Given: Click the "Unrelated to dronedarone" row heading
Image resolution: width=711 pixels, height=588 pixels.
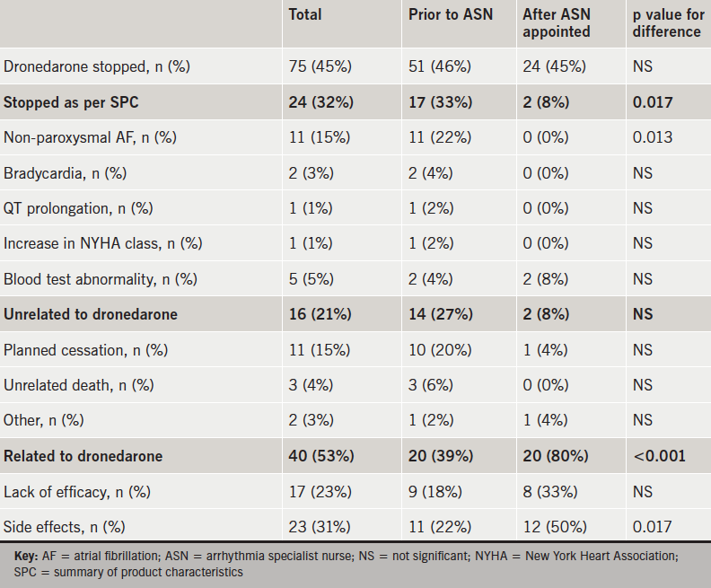Looking at the screenshot, I should pyautogui.click(x=91, y=314).
